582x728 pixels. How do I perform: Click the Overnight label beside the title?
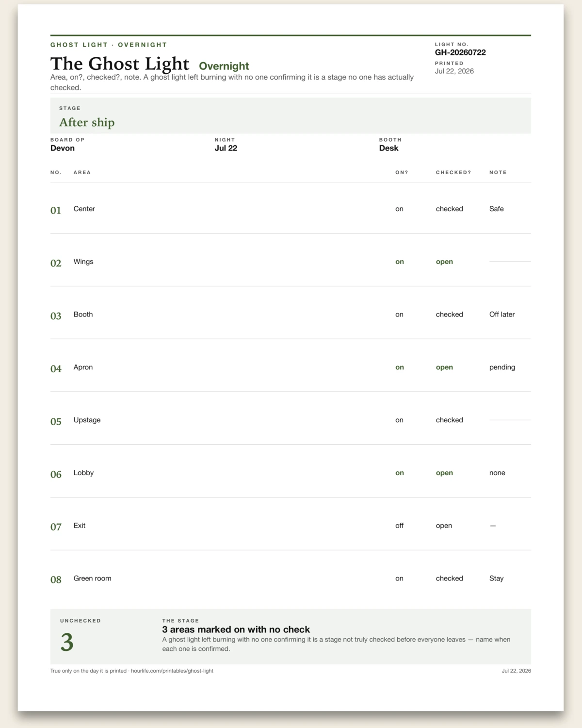224,66
